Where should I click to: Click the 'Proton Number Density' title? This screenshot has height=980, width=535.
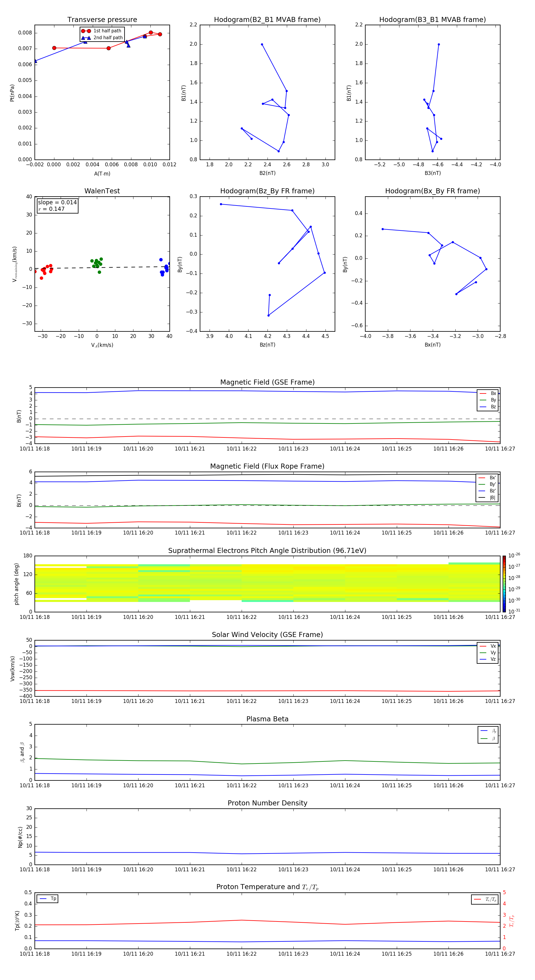267,803
